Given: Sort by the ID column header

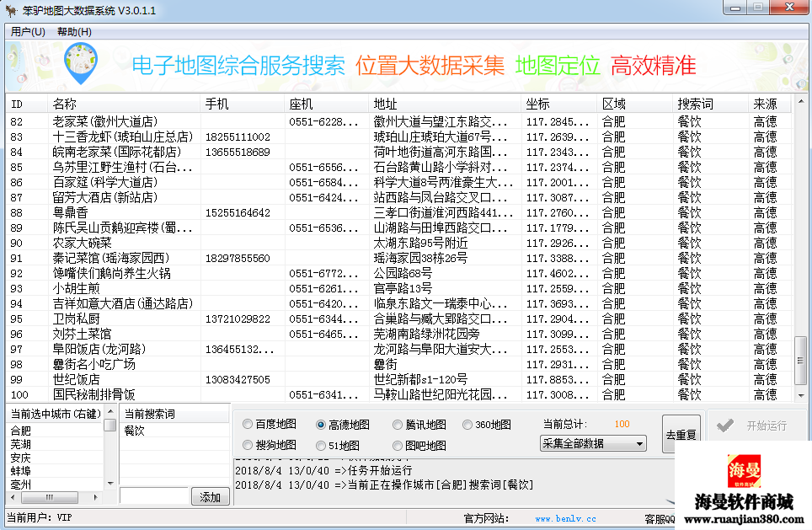Looking at the screenshot, I should coord(26,104).
